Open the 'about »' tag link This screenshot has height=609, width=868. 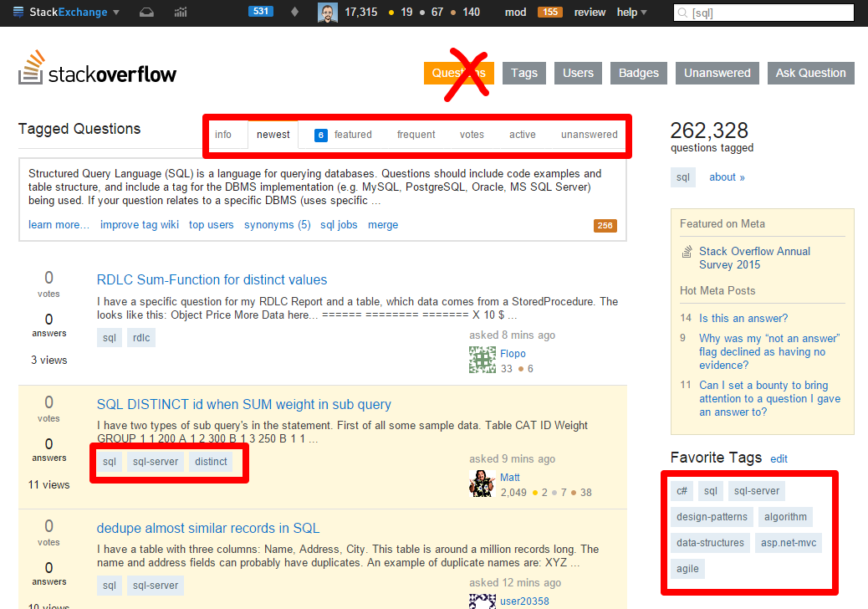point(727,177)
